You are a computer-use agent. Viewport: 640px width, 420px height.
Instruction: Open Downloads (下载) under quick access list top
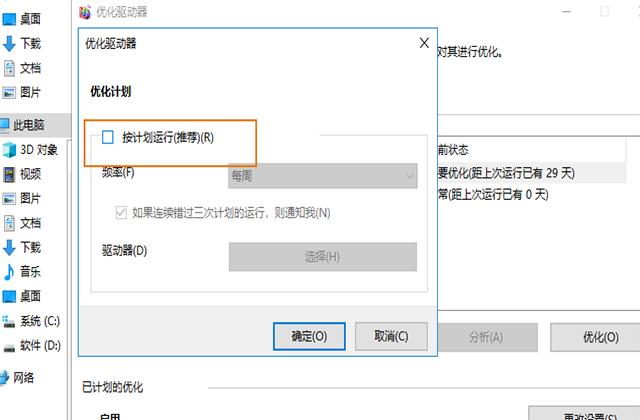click(22, 43)
